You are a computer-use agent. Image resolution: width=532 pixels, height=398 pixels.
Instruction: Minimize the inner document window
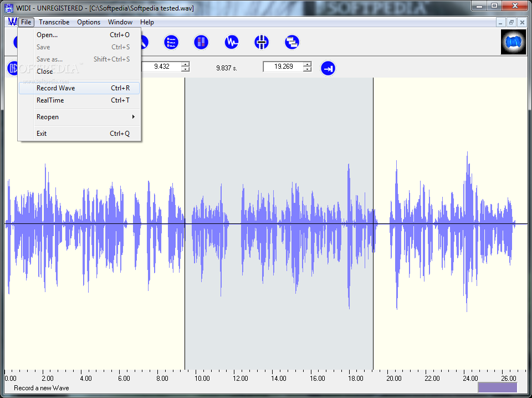tap(500, 22)
